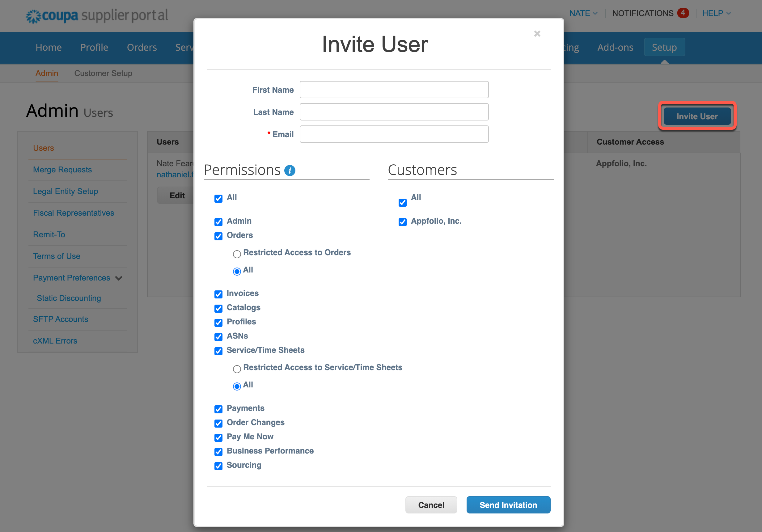Open the Remit-To sidebar link

49,234
